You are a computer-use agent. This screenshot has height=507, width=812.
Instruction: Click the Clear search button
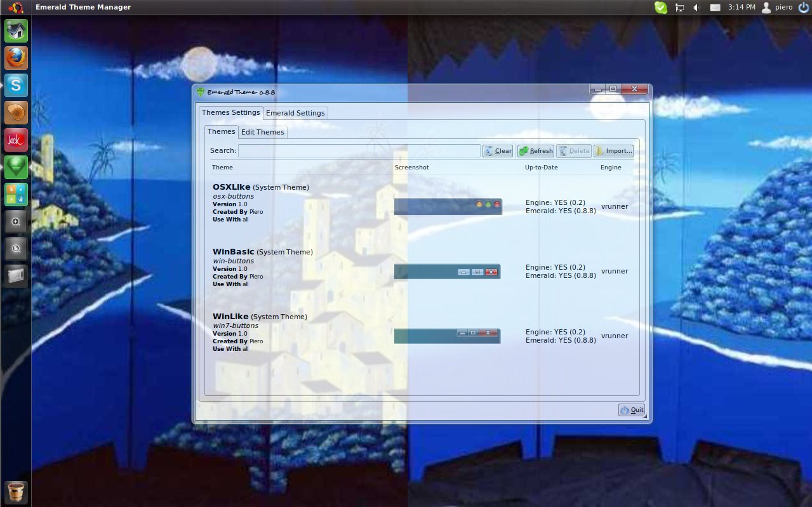498,151
